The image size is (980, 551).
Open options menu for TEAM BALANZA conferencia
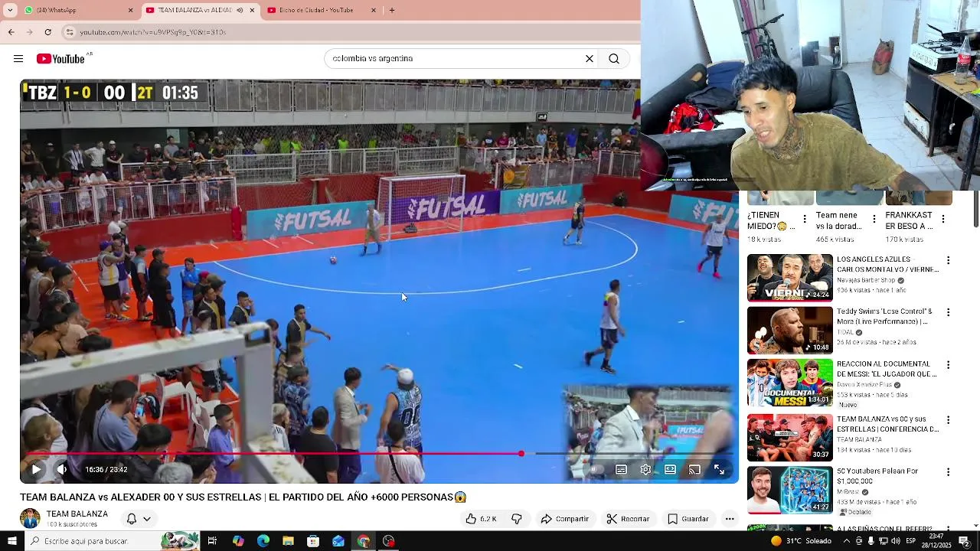point(948,421)
